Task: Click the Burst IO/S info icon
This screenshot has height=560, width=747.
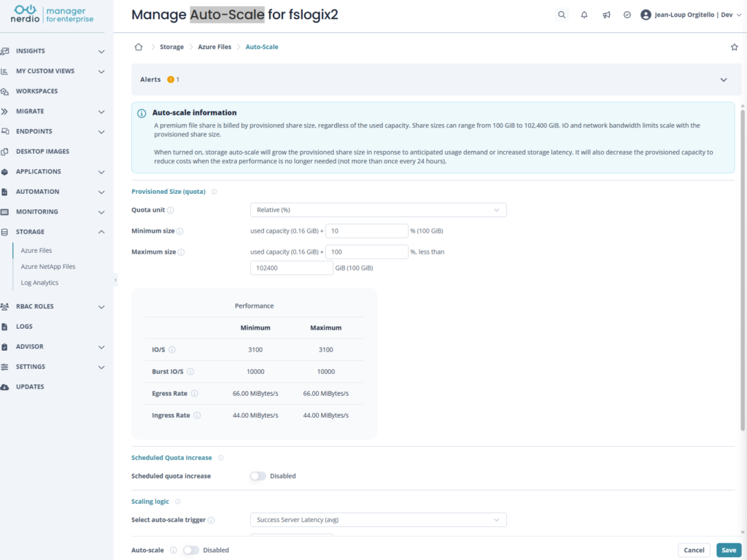Action: coord(190,371)
